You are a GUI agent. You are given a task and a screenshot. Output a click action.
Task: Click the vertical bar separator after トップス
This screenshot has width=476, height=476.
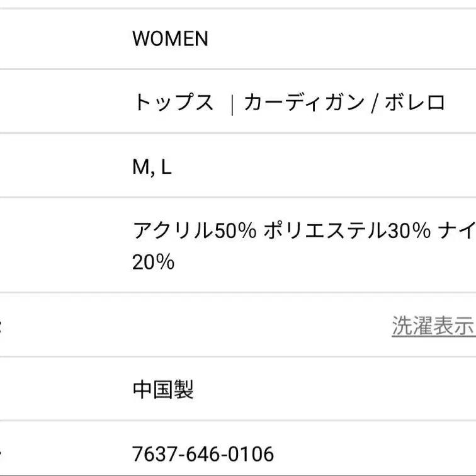[232, 104]
